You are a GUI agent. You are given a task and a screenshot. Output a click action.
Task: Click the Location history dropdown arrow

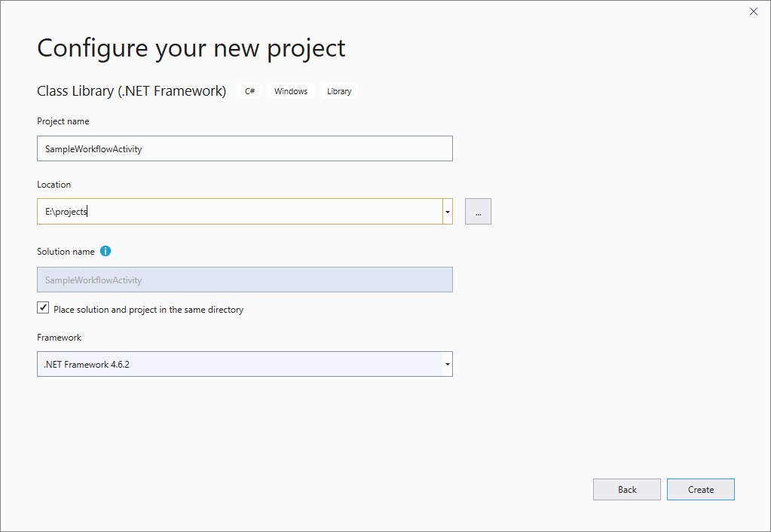point(447,211)
